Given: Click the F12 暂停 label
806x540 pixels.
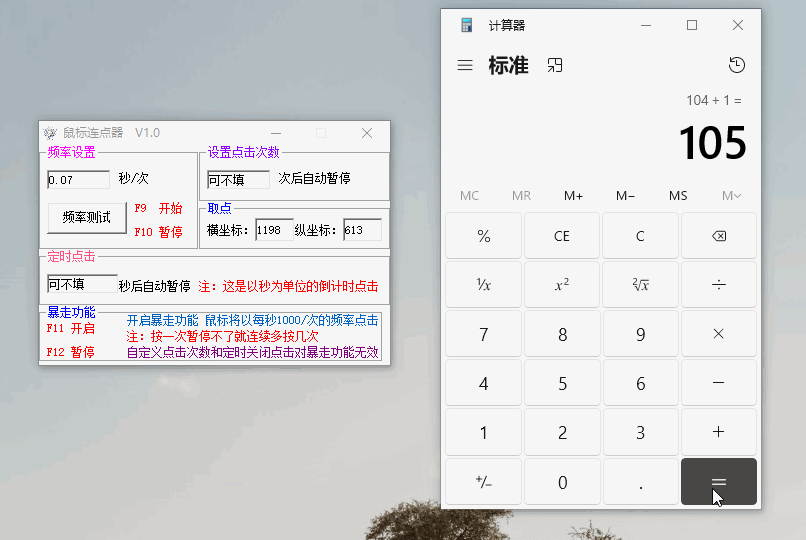Looking at the screenshot, I should coord(70,352).
